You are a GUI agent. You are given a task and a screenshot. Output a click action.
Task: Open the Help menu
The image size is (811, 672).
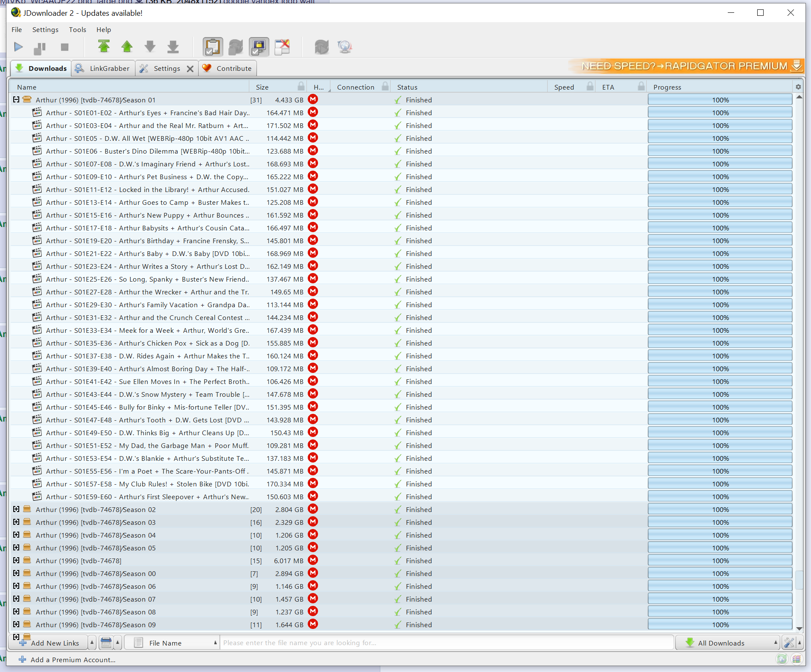tap(104, 29)
